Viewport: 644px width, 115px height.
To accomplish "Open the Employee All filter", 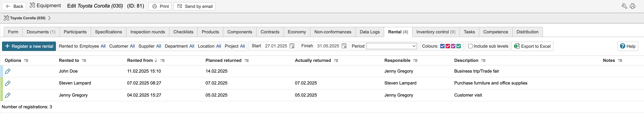I will tap(103, 46).
